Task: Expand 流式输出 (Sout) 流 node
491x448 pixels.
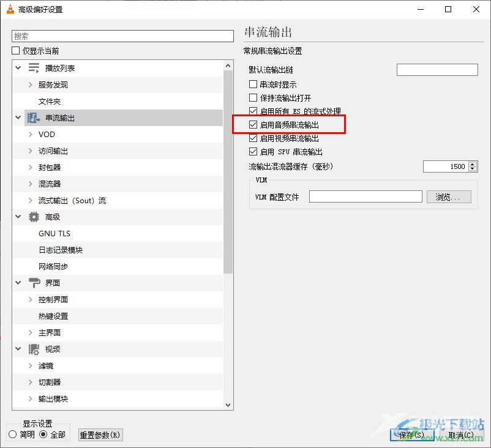Action: click(31, 200)
